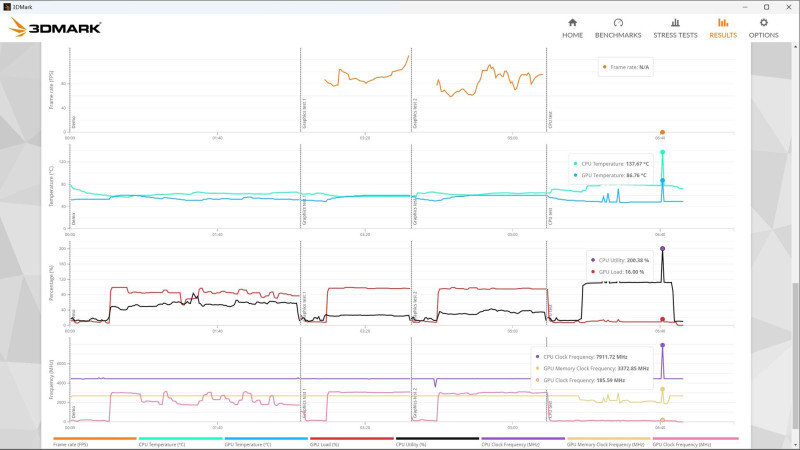Toggle GPU Memory Clock Frequency legend series
800x450 pixels.
(x=609, y=441)
